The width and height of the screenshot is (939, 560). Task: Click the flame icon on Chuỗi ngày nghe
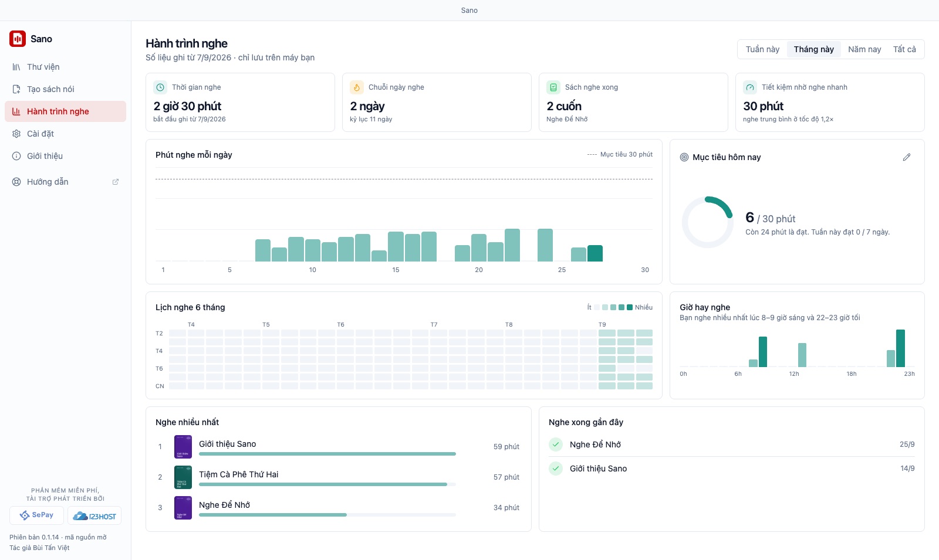[357, 87]
